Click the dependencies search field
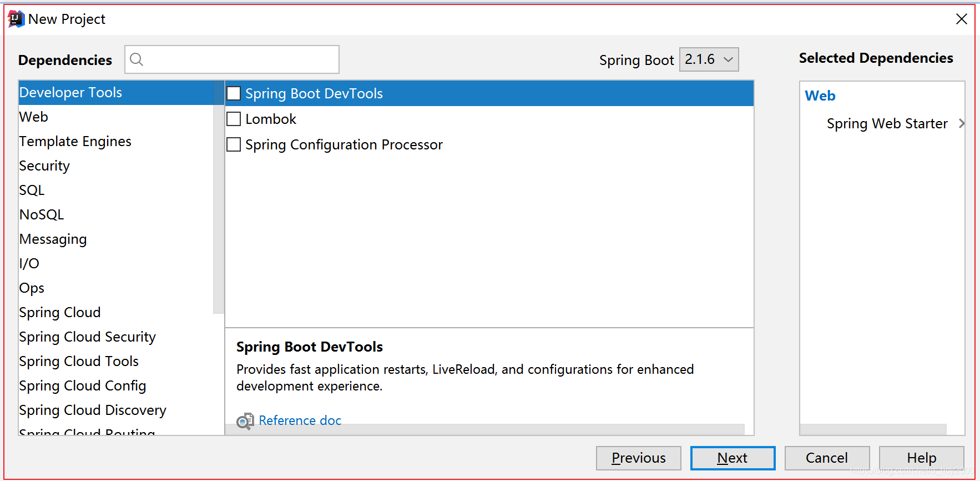 pos(232,59)
